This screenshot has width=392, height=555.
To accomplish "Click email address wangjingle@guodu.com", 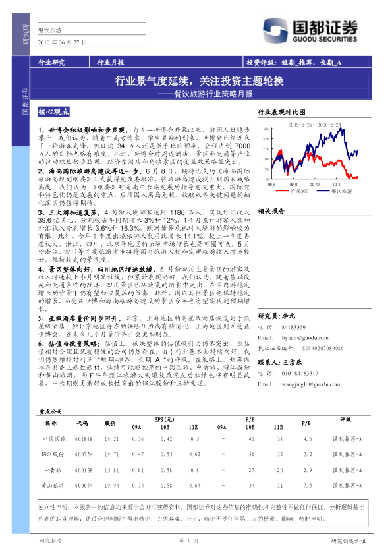I will (x=310, y=384).
